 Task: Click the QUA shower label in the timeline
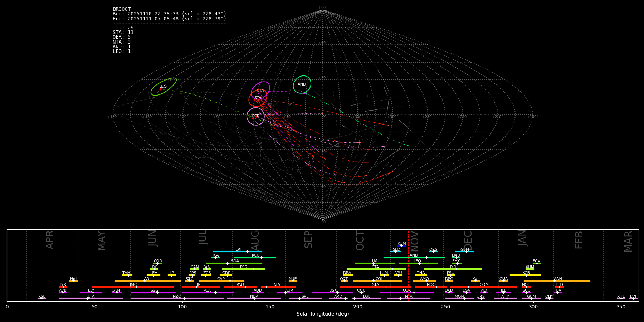(x=504, y=279)
